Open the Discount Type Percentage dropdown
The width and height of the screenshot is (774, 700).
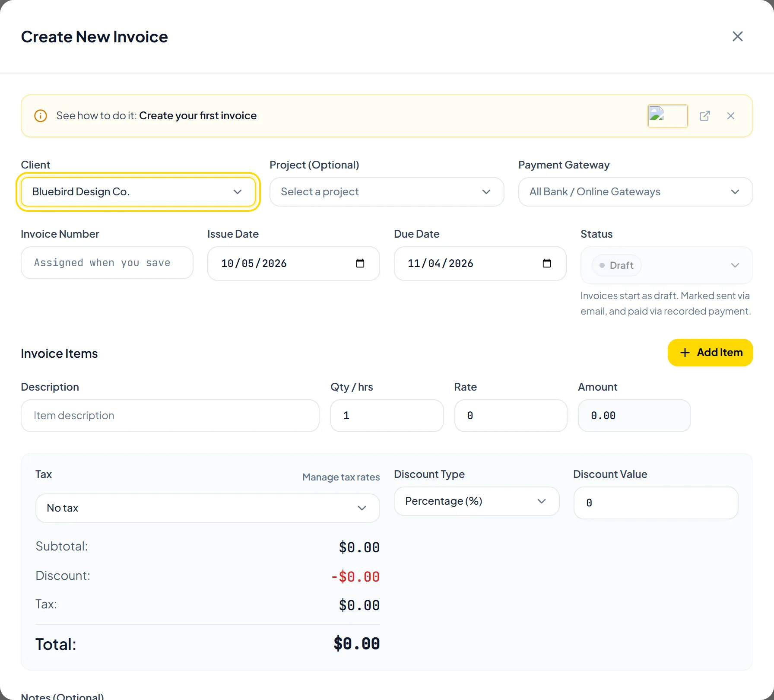click(x=476, y=501)
